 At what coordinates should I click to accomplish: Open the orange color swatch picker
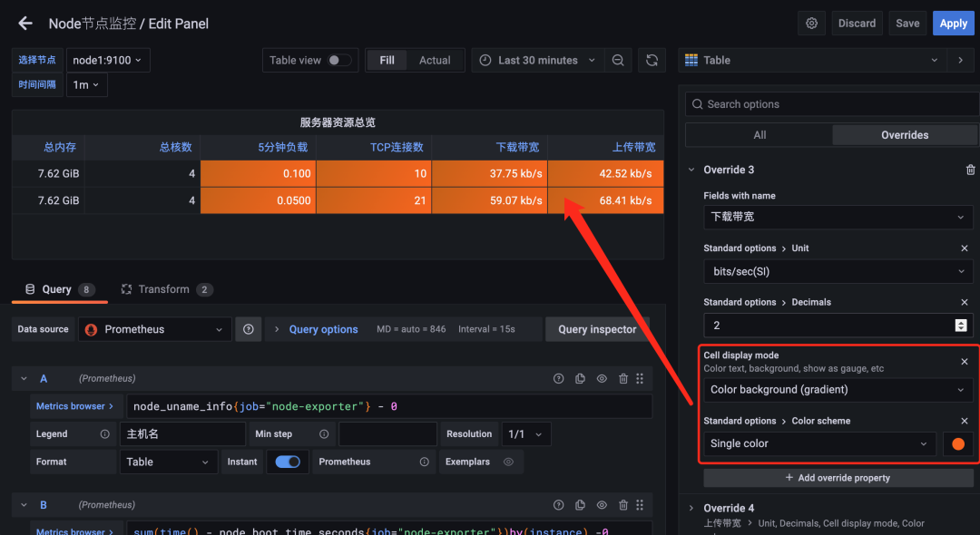click(957, 443)
